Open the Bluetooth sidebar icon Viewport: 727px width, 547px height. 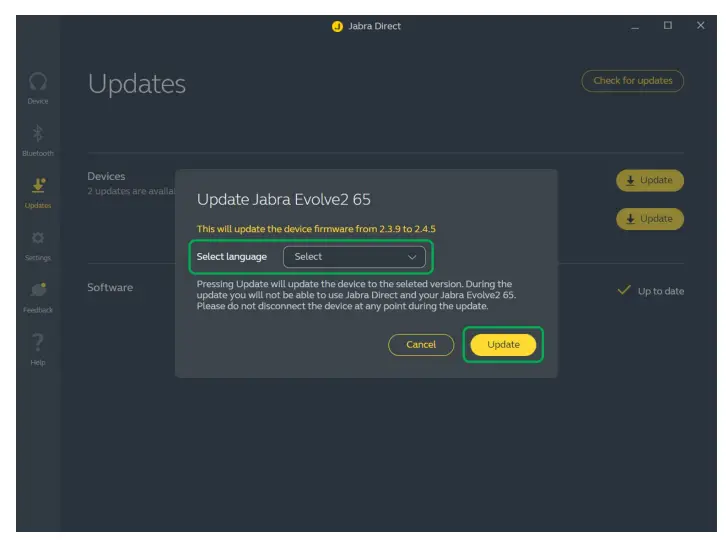[38, 134]
